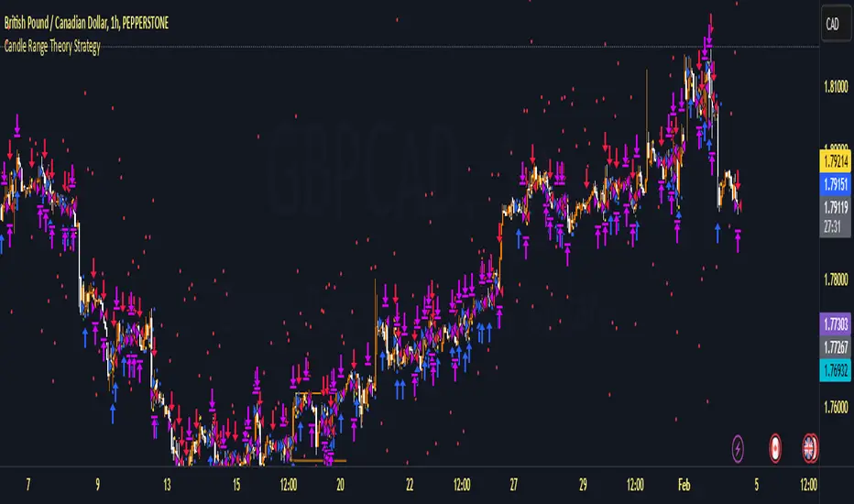Click the 5 date label on time axis
The height and width of the screenshot is (504, 854).
[x=756, y=485]
